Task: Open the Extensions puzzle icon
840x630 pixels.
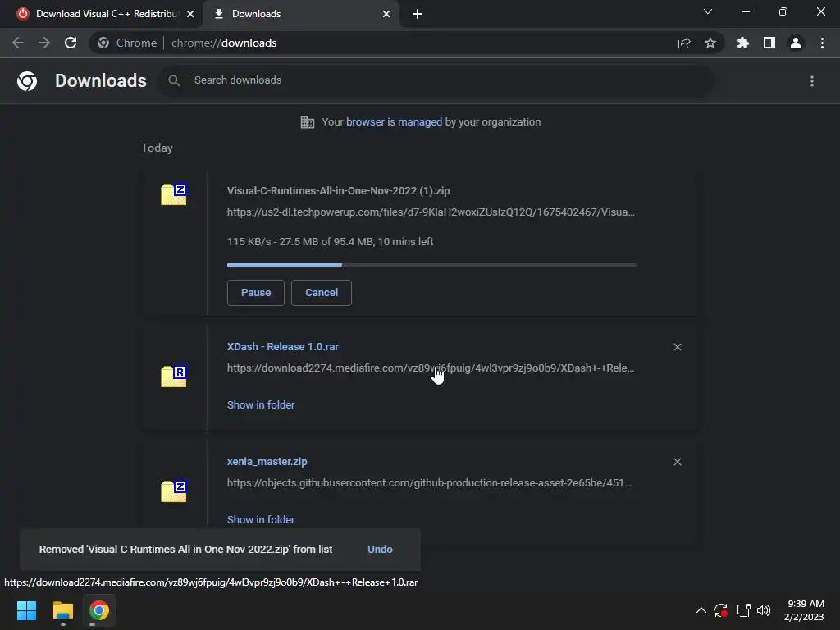Action: (x=743, y=43)
